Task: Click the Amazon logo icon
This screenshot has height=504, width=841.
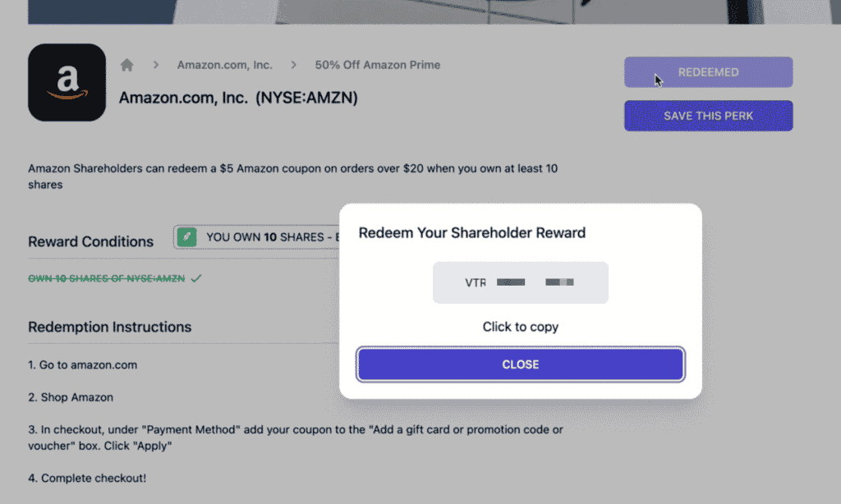Action: pos(67,82)
